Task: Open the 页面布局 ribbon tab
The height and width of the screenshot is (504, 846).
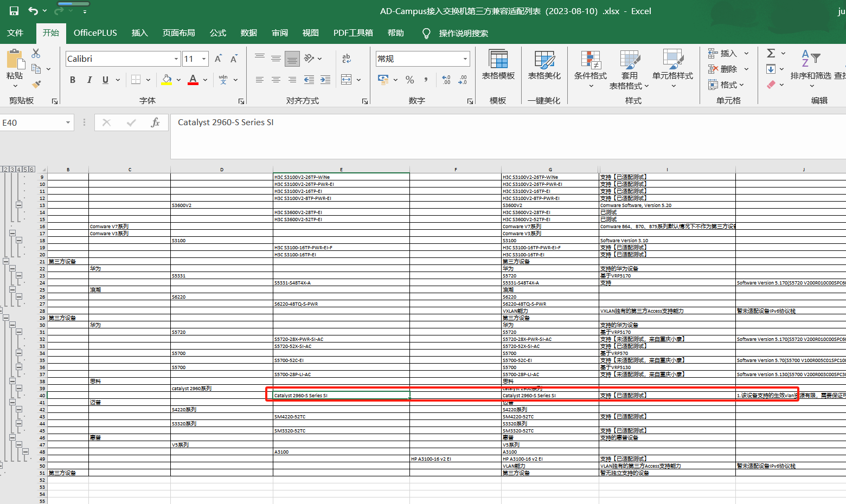Action: (x=178, y=33)
